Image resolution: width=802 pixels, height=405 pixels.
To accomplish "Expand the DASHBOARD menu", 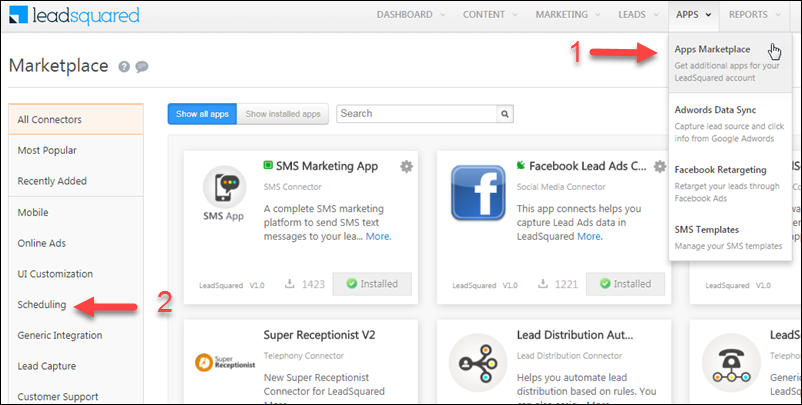I will pyautogui.click(x=411, y=15).
